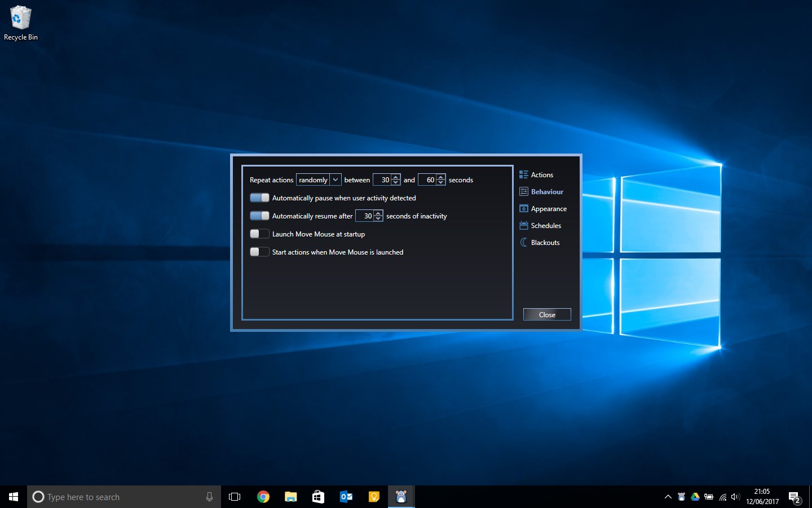Launch Google Chrome from the taskbar

pyautogui.click(x=263, y=497)
